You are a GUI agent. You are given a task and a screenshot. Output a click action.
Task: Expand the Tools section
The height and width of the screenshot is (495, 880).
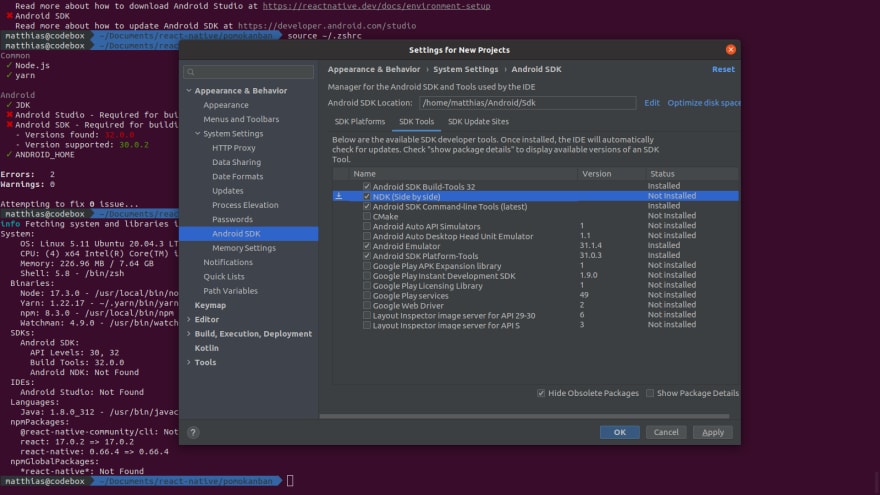tap(189, 362)
